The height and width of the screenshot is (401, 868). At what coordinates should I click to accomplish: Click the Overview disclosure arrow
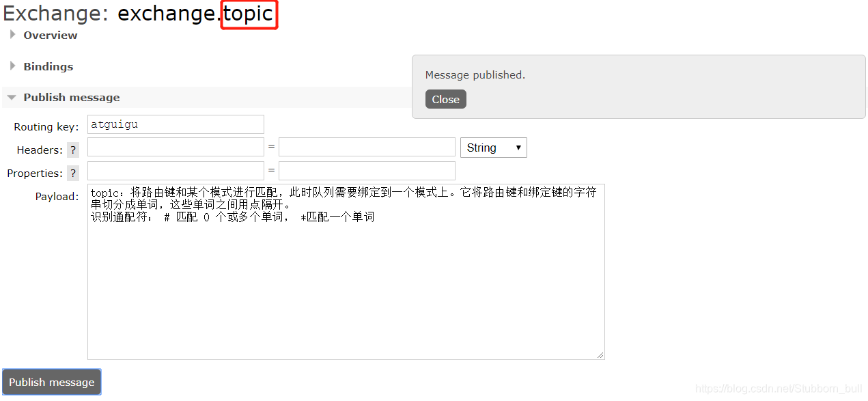coord(12,34)
